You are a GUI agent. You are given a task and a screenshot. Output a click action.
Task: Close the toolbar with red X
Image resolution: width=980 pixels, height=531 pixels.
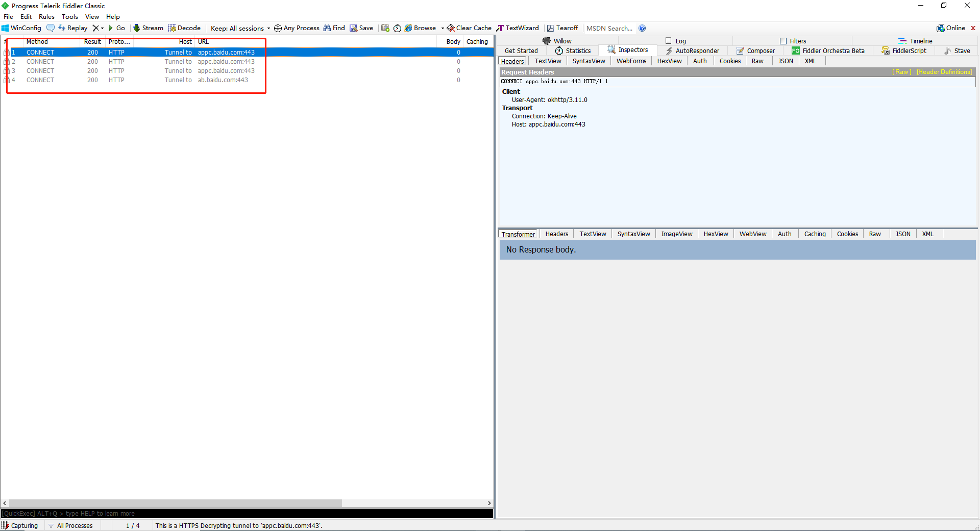tap(973, 28)
